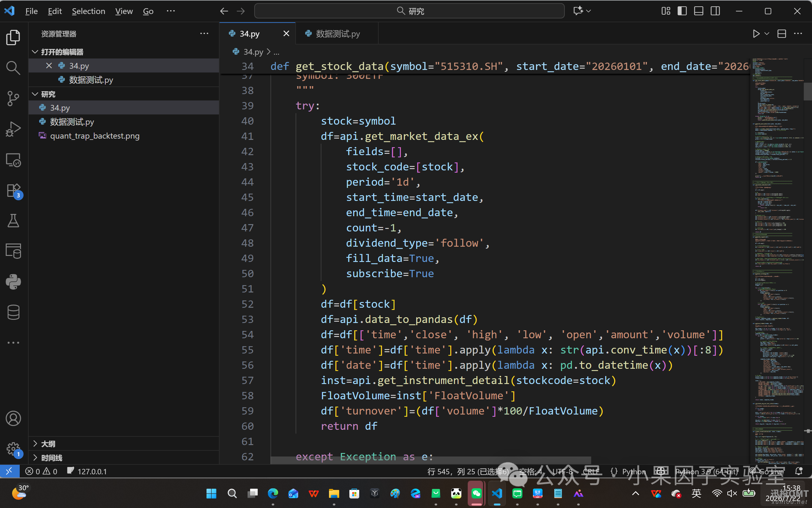Open the Extensions view
Viewport: 812px width, 508px height.
tap(13, 191)
